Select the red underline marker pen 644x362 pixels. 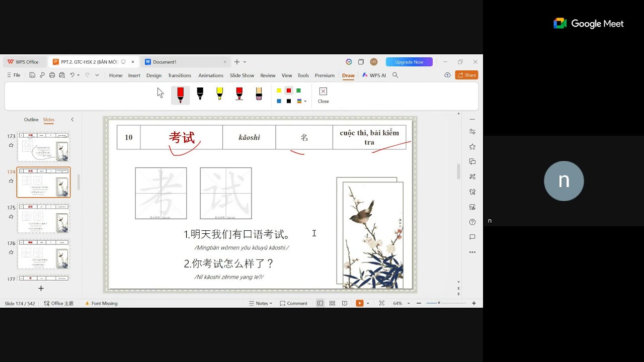click(239, 94)
